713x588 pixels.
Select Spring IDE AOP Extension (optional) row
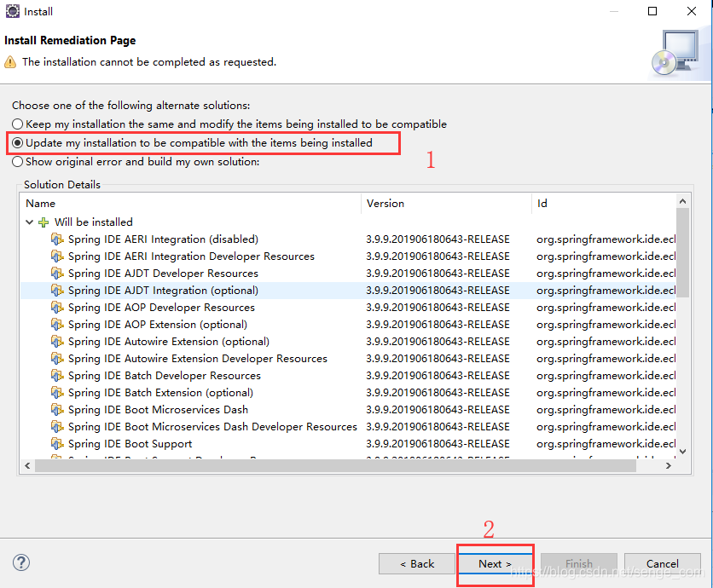tap(348, 325)
